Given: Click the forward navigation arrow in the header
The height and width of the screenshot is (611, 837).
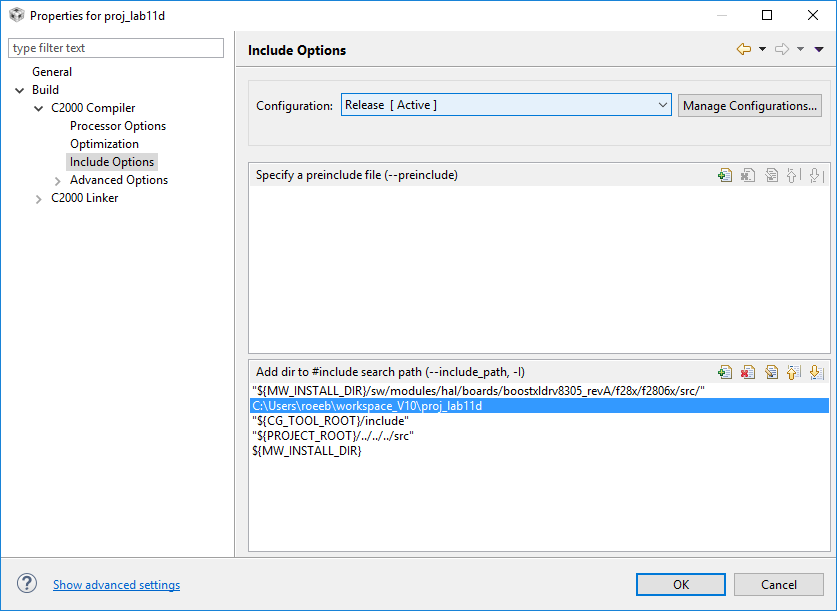Looking at the screenshot, I should point(781,47).
